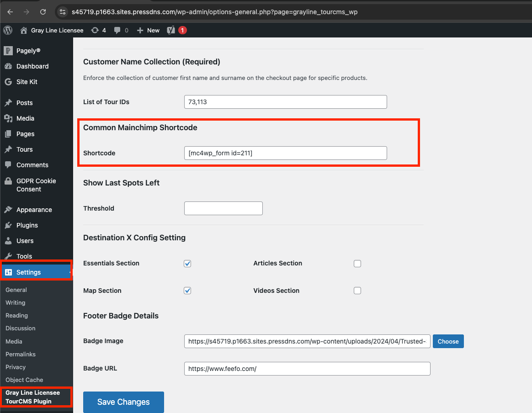Image resolution: width=532 pixels, height=413 pixels.
Task: Open the Plugins menu item
Action: 27,225
